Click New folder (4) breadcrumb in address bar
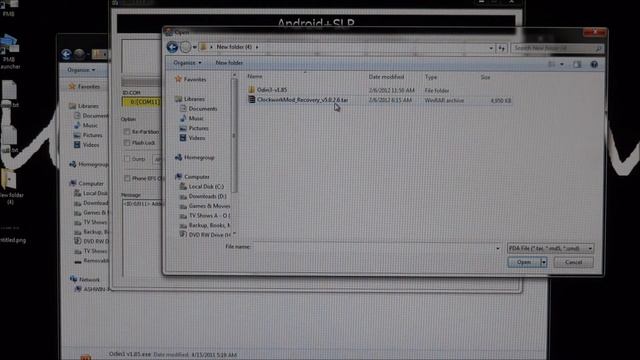Image resolution: width=640 pixels, height=360 pixels. click(x=234, y=47)
